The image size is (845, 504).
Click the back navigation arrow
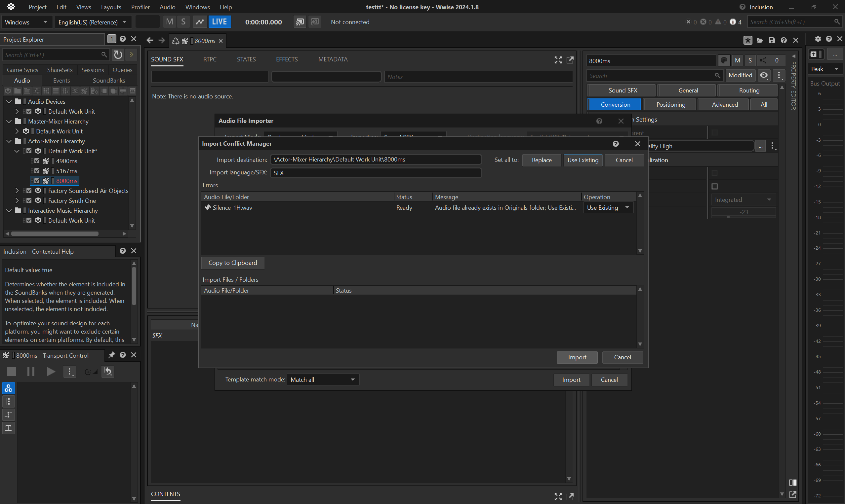click(150, 40)
